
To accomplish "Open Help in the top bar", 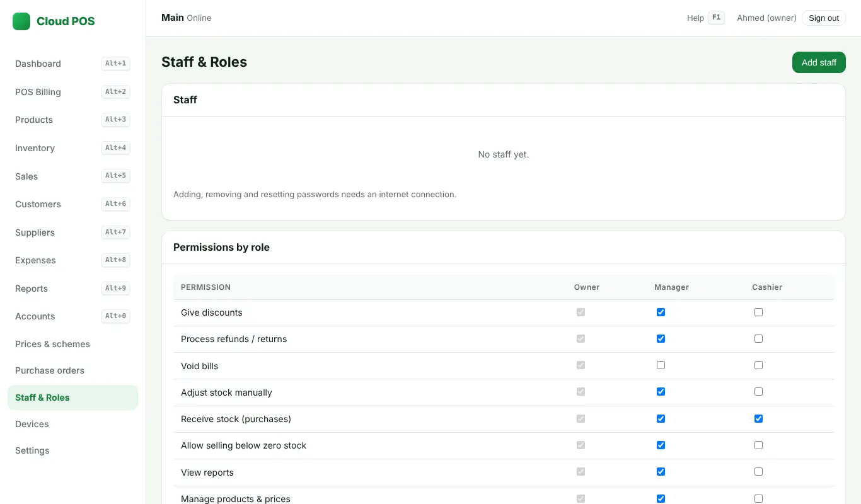I will tap(695, 18).
